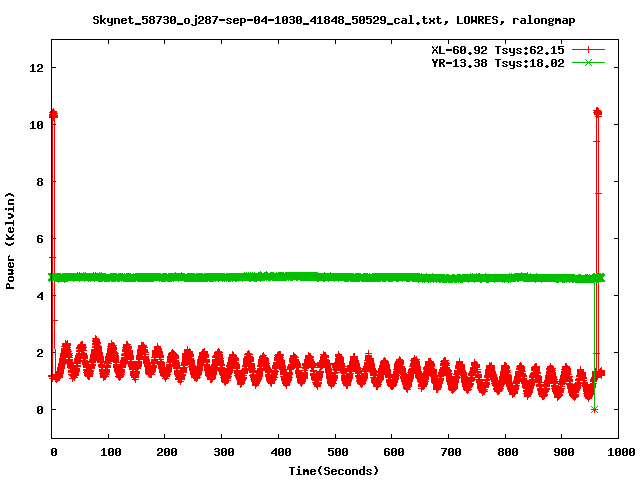Viewport: 640px width, 480px height.
Task: Click the y-axis tick label 12
Action: tap(36, 68)
